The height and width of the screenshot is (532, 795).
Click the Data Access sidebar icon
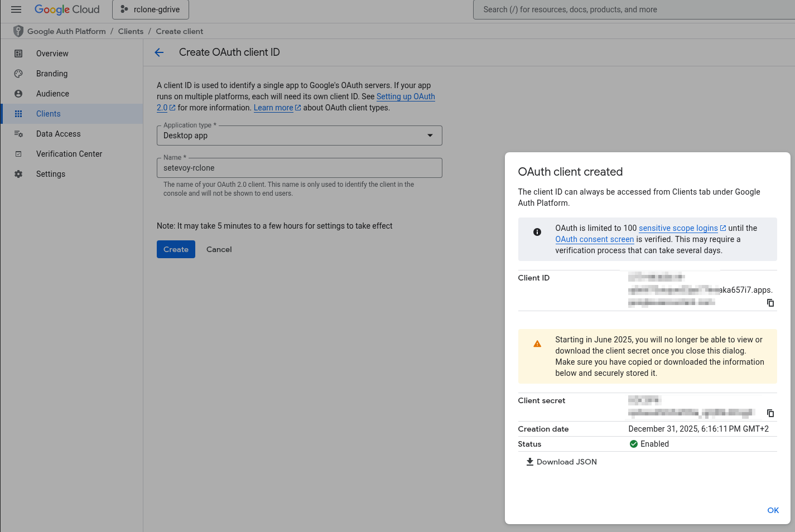pyautogui.click(x=18, y=134)
